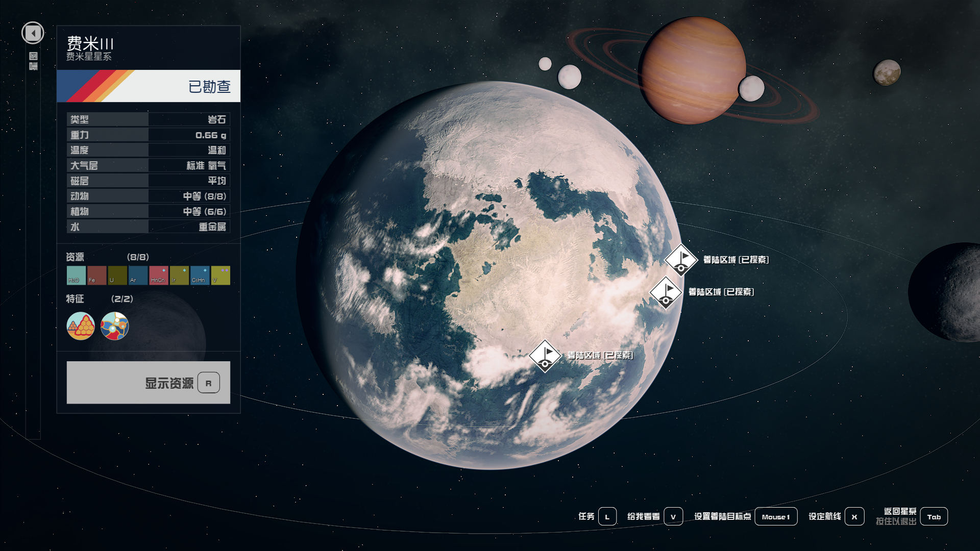The height and width of the screenshot is (551, 980).
Task: Click the 费米III planet title
Action: [90, 43]
